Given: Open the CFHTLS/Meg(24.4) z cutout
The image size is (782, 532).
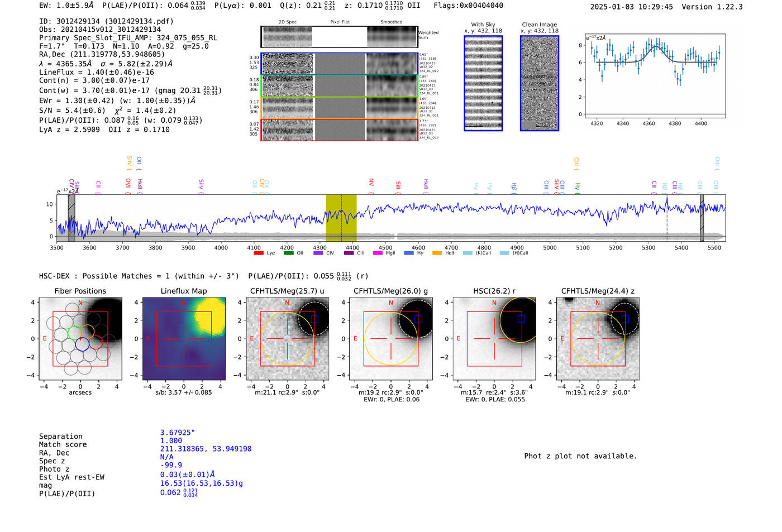Looking at the screenshot, I should tap(598, 339).
